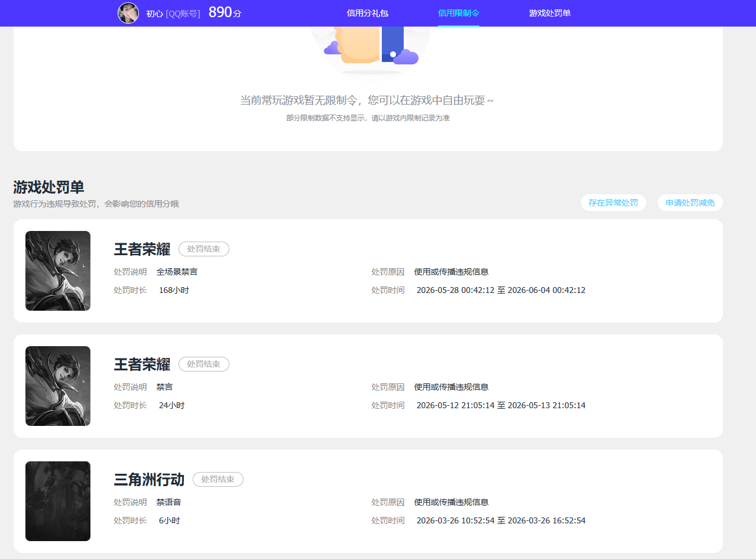Click the 初心 username in the header
This screenshot has height=560, width=756.
154,14
